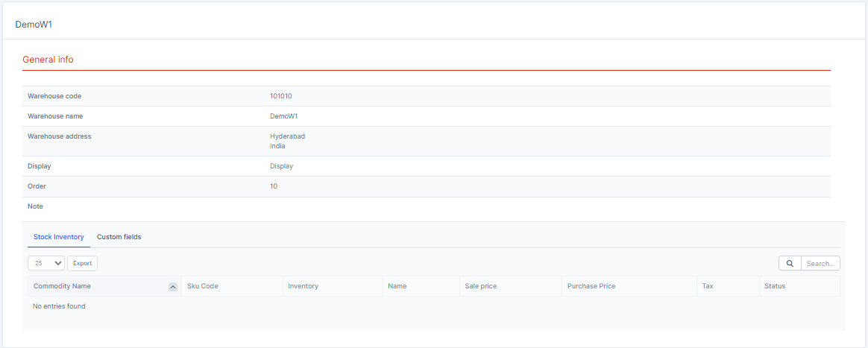Click the Hyderabad warehouse address value
Screen dimensions: 868x348
point(287,136)
